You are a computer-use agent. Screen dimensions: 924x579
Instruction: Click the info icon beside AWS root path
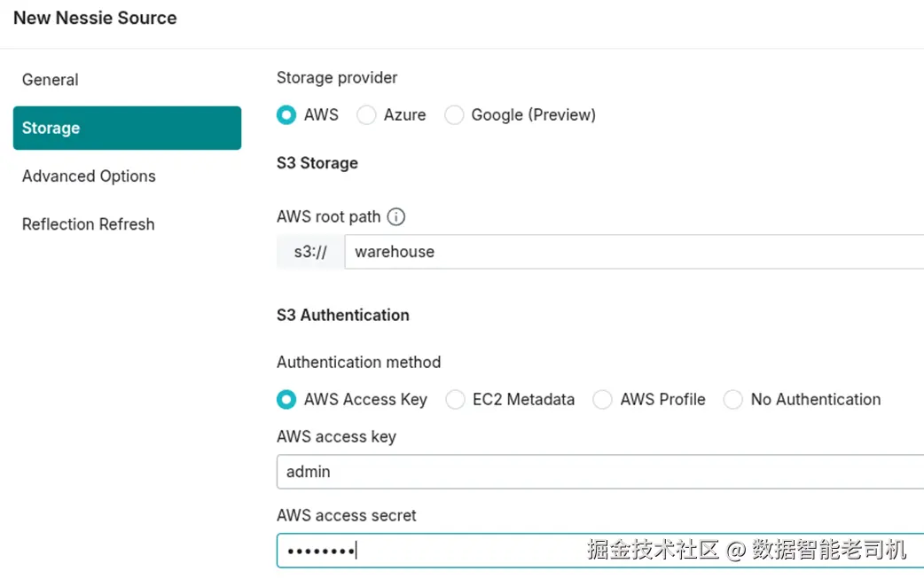396,216
